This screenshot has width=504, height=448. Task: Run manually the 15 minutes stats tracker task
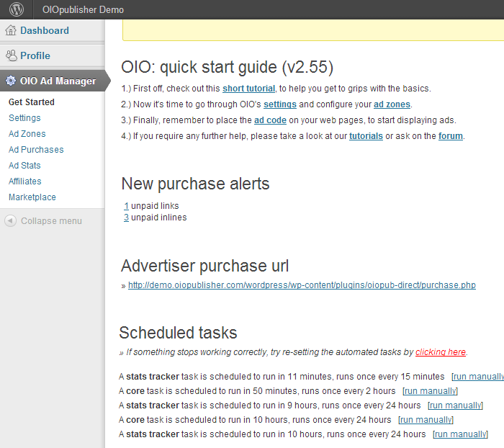tap(478, 376)
